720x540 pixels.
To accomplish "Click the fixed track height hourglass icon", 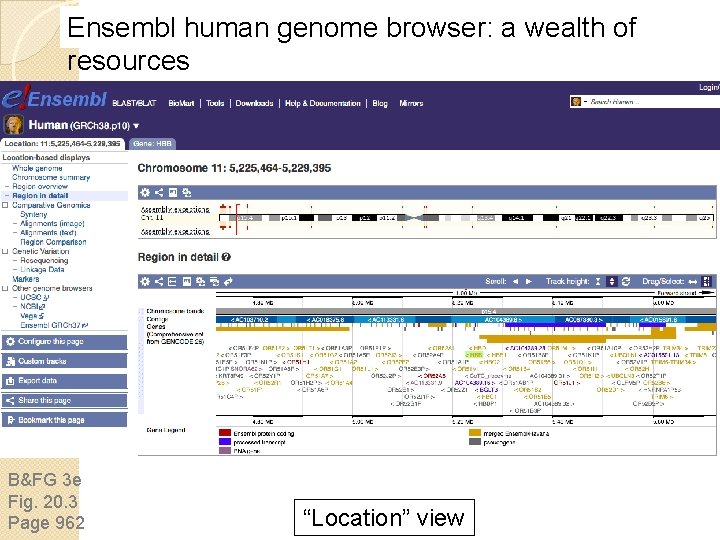I will tap(597, 281).
